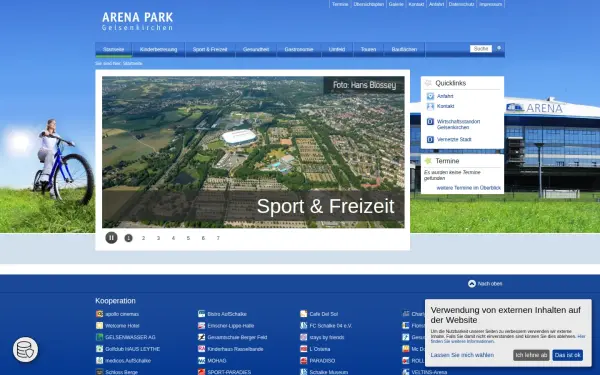Click Lassen Sie mich wählen link

pos(462,355)
